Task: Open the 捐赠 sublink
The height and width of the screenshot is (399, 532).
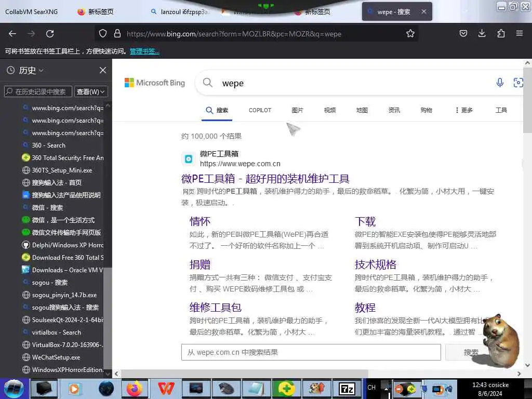Action: coord(200,264)
